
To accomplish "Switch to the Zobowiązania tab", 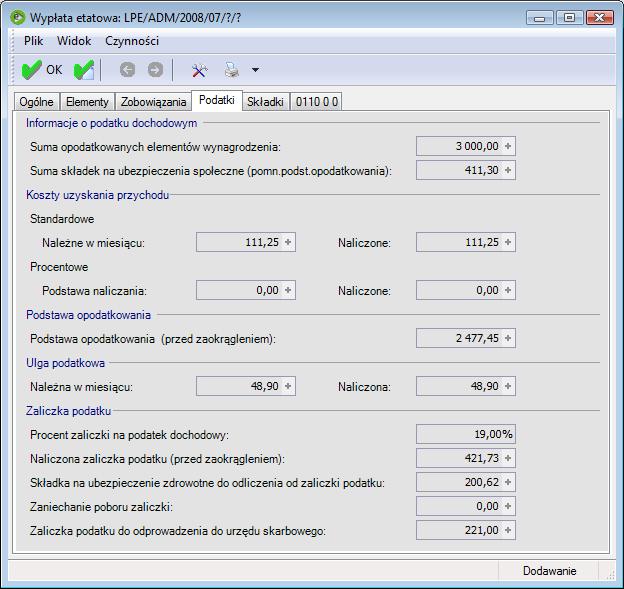I will (x=154, y=102).
